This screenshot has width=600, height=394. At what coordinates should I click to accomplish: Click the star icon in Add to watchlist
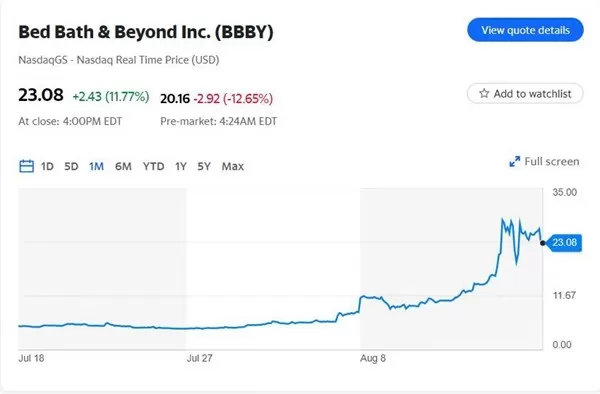pos(484,93)
